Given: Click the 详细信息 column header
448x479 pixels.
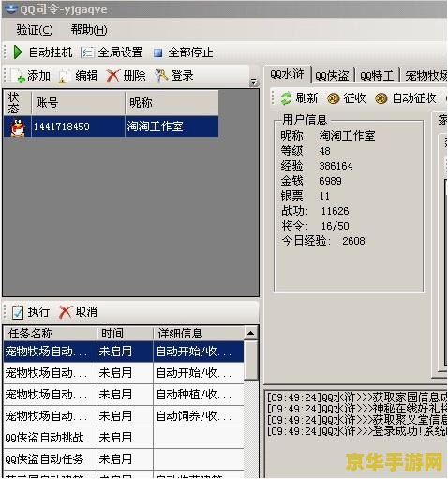Looking at the screenshot, I should [199, 334].
